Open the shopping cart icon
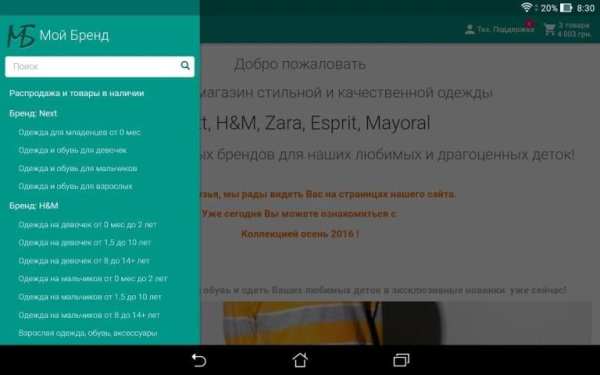 549,29
